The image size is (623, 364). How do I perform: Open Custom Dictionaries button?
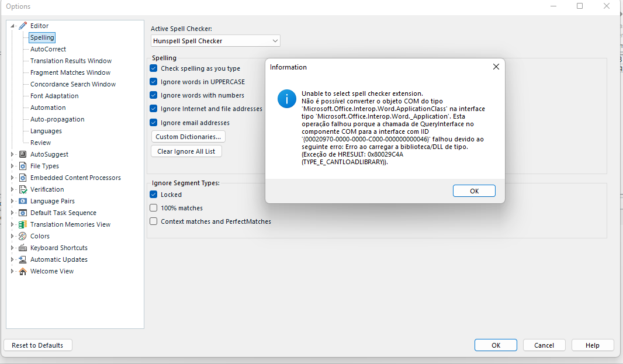(188, 137)
